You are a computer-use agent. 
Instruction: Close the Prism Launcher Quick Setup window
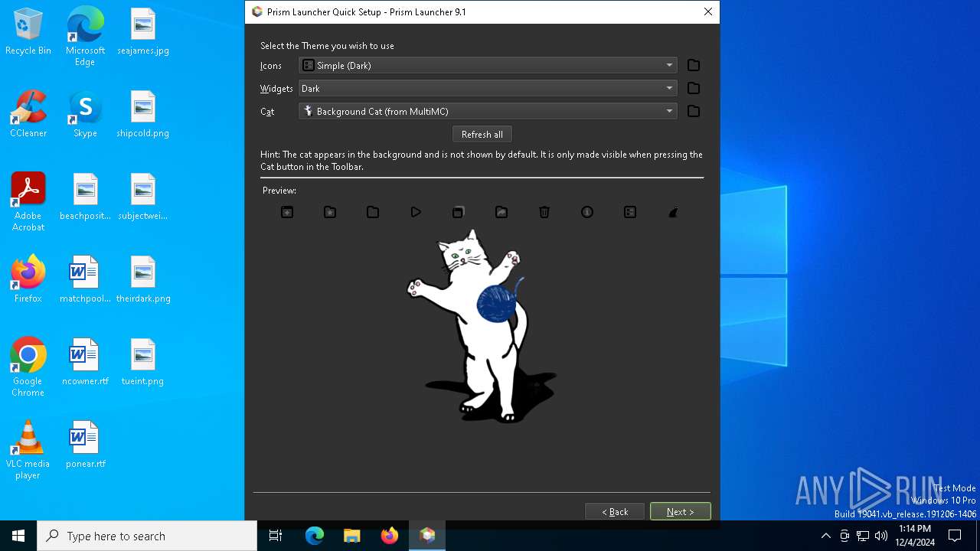click(x=708, y=11)
